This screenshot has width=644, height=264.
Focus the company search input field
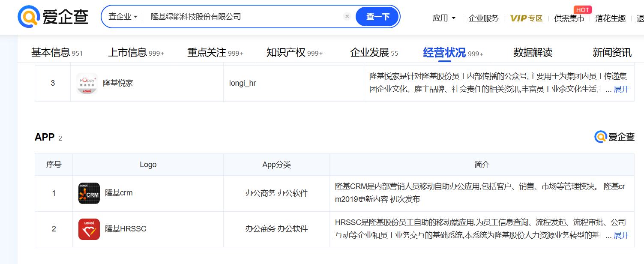(x=244, y=17)
